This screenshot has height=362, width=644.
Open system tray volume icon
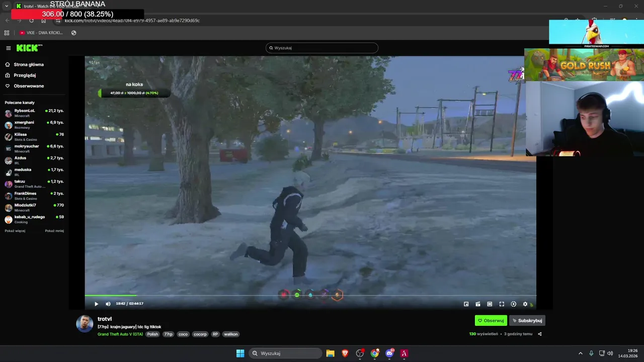point(610,353)
